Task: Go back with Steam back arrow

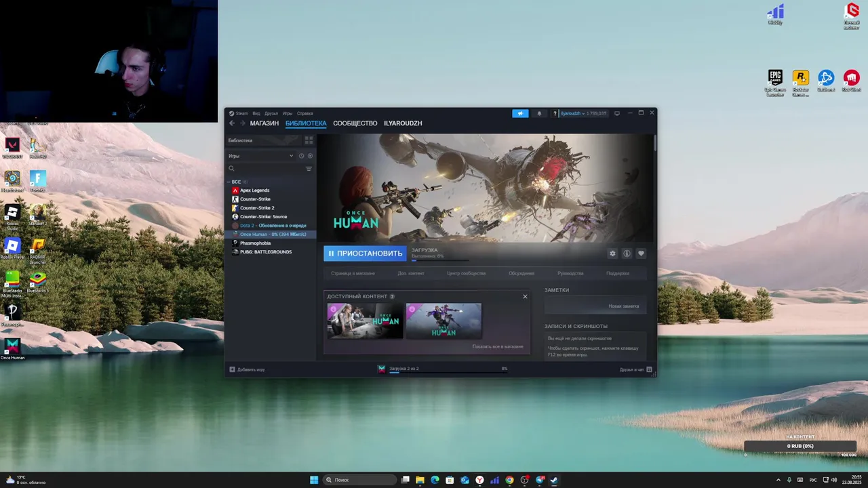Action: 232,123
